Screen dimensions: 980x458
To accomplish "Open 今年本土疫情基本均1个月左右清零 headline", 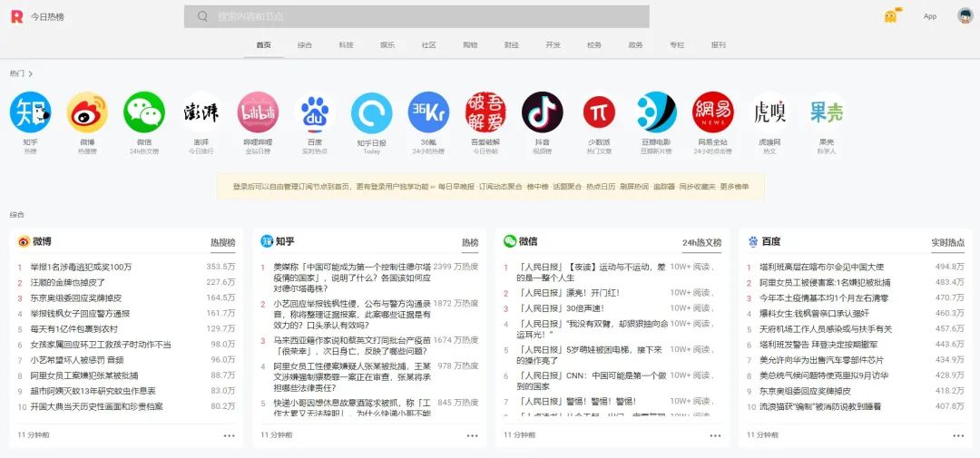I will tap(824, 298).
